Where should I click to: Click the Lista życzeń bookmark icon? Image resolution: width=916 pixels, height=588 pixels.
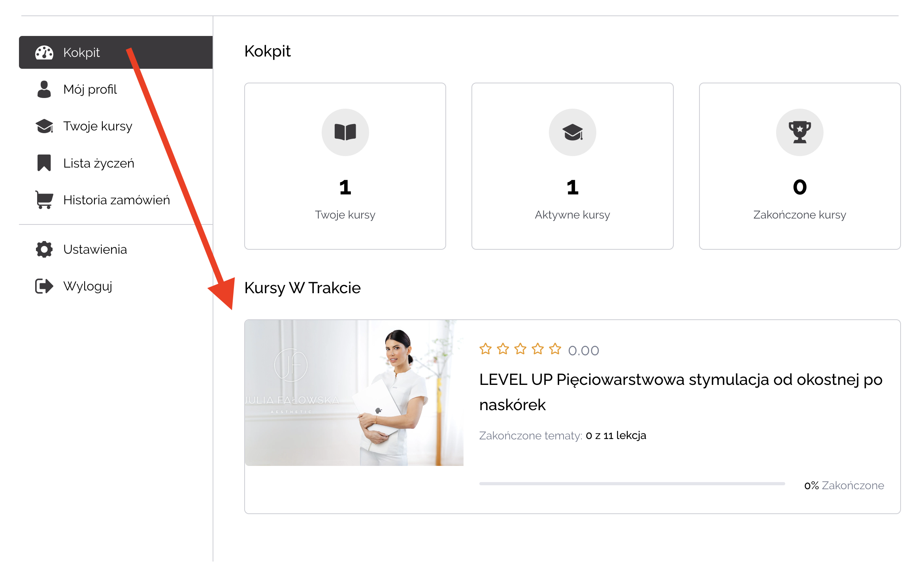coord(44,163)
